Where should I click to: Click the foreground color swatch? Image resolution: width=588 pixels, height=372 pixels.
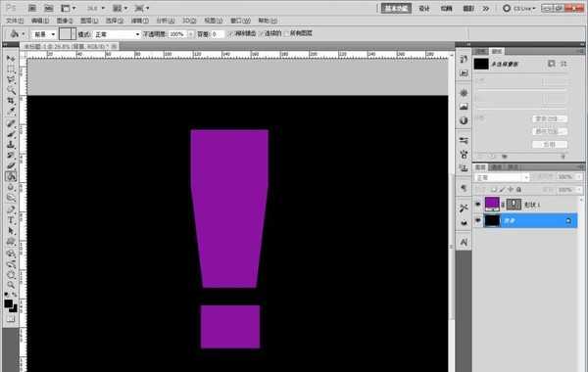point(8,303)
